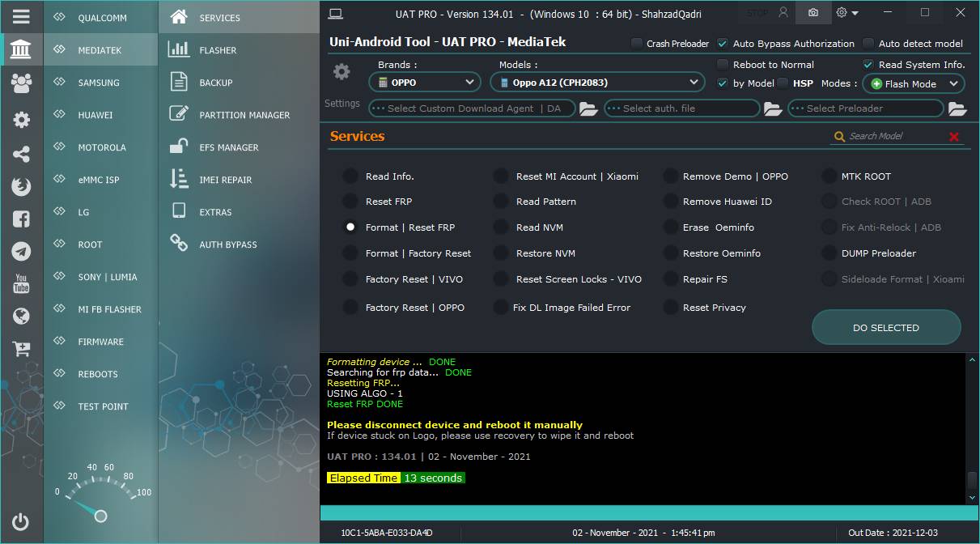This screenshot has height=544, width=980.
Task: Open the users group icon
Action: [x=22, y=83]
